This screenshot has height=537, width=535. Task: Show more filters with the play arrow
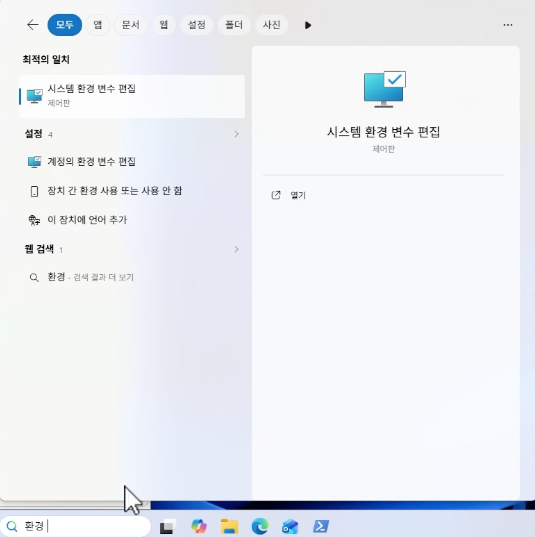pos(308,25)
